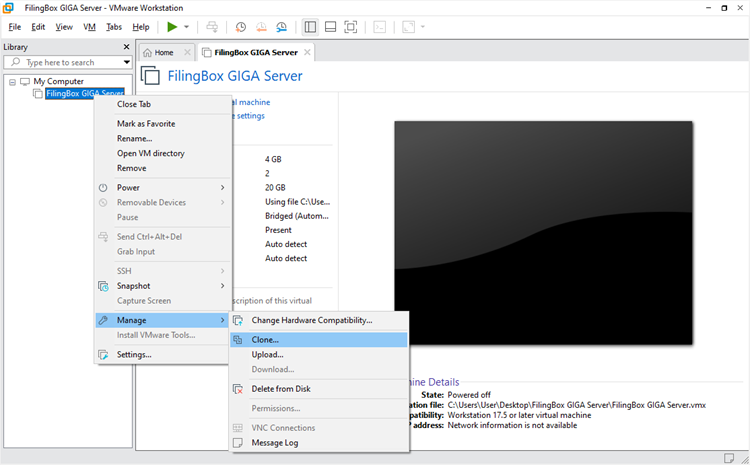Click the Take Snapshot clock toolbar icon
This screenshot has width=750, height=465.
(x=241, y=27)
